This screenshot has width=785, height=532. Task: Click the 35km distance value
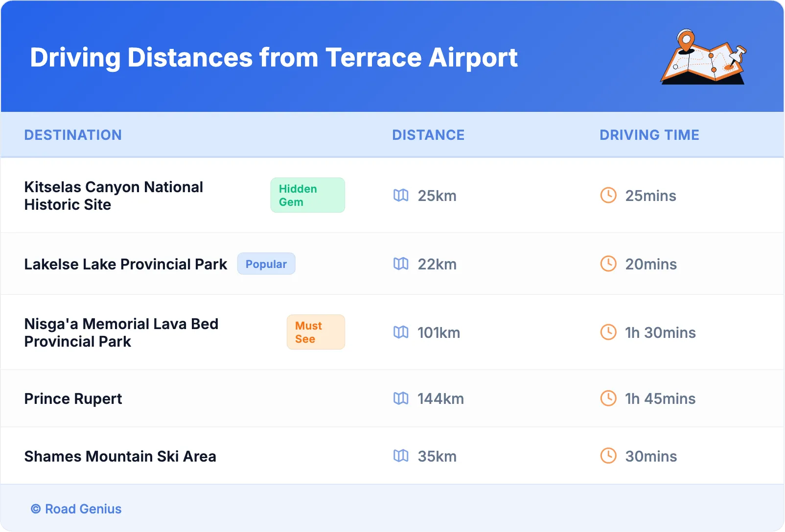point(437,457)
